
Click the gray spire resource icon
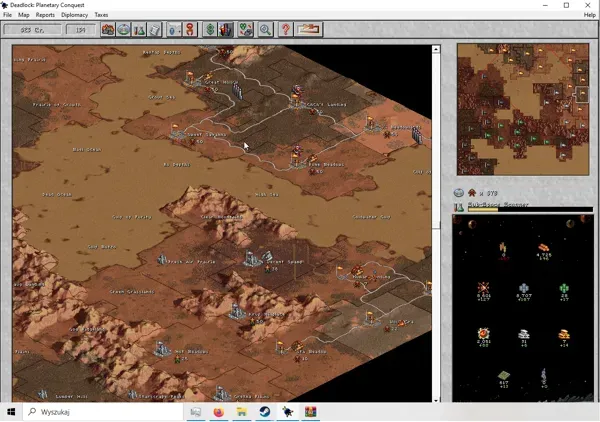coord(544,375)
